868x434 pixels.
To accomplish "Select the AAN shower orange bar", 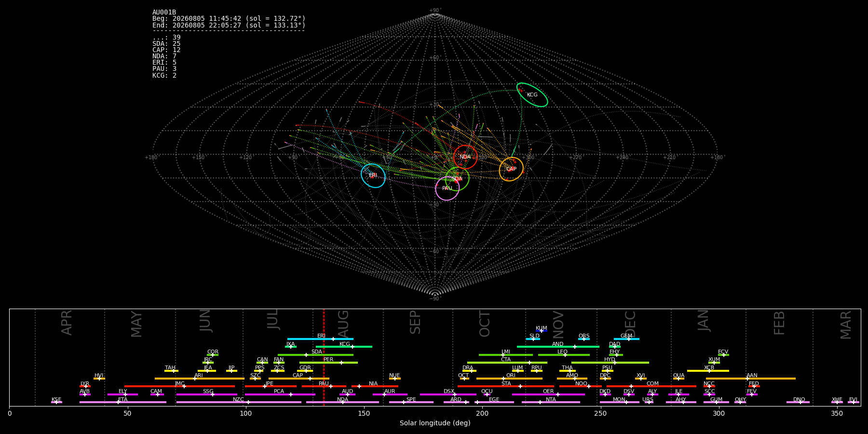I will click(751, 379).
